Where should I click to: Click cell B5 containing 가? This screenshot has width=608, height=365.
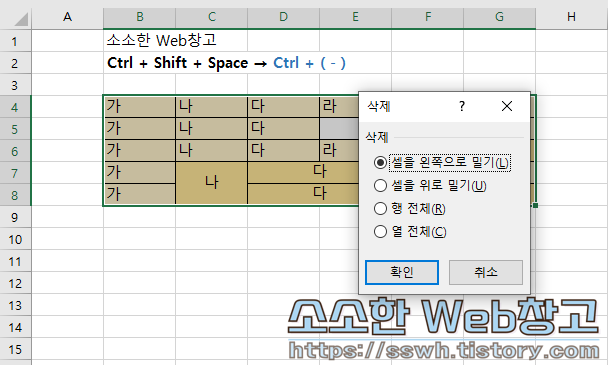140,129
